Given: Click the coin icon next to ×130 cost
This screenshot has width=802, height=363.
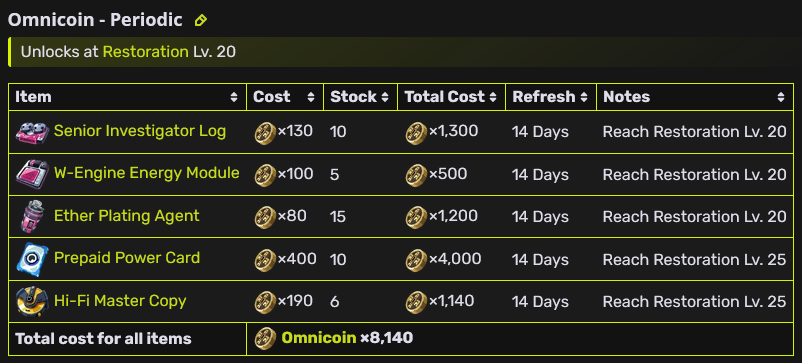Looking at the screenshot, I should 265,133.
